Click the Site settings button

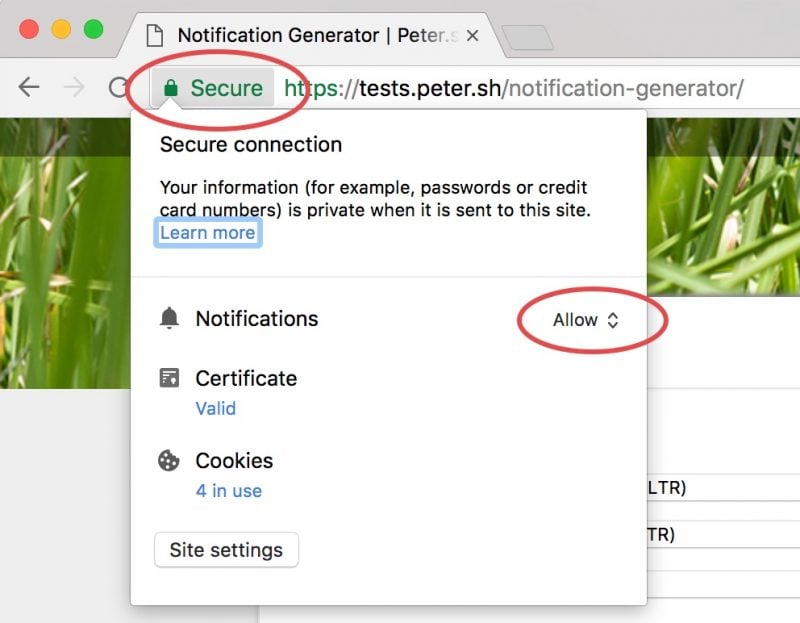(226, 550)
